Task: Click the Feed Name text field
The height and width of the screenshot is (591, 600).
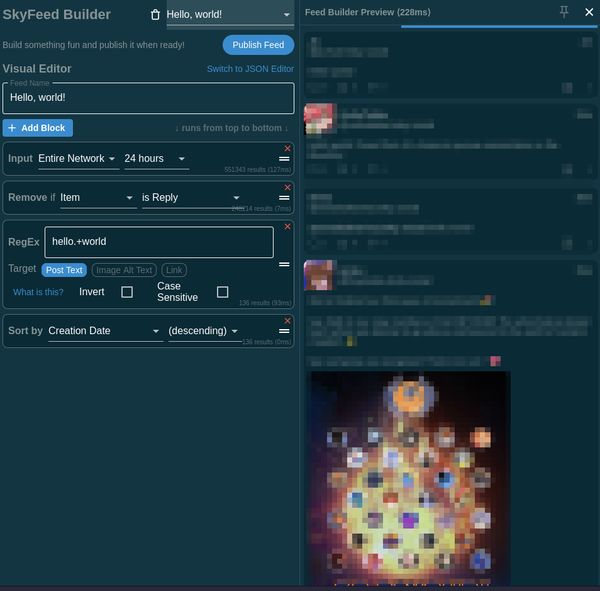Action: [148, 98]
